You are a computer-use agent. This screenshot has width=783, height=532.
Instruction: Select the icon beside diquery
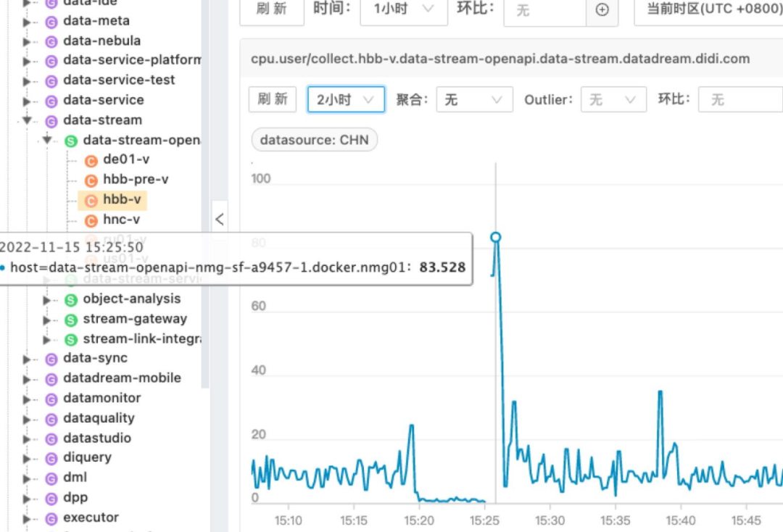(x=51, y=459)
